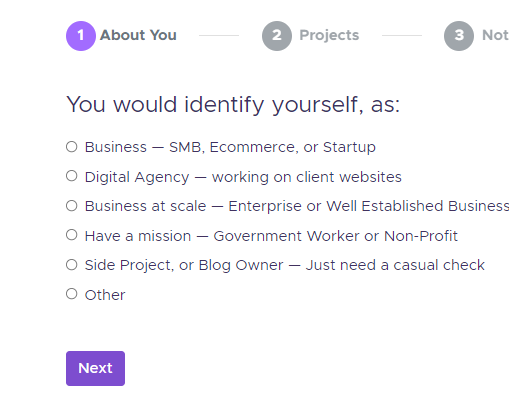Click the 'Government Worker or Non-Profit' label text
This screenshot has height=399, width=509.
(x=336, y=236)
